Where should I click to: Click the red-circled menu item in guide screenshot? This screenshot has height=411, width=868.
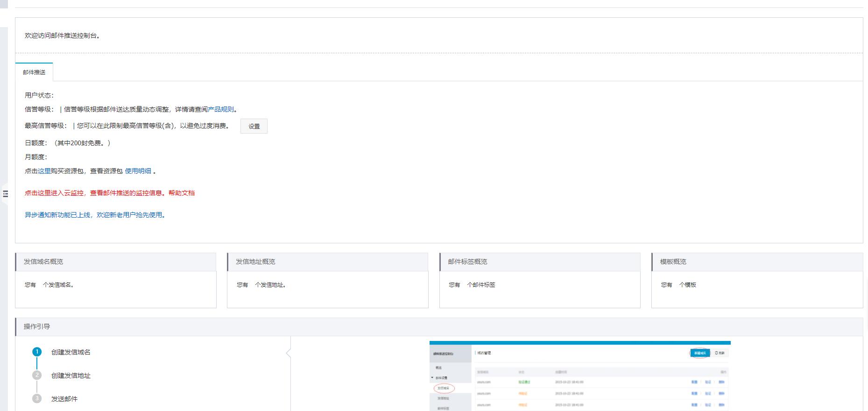[x=444, y=388]
